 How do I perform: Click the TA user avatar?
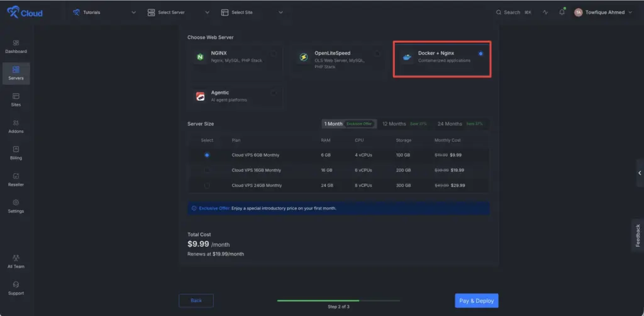[x=579, y=13]
